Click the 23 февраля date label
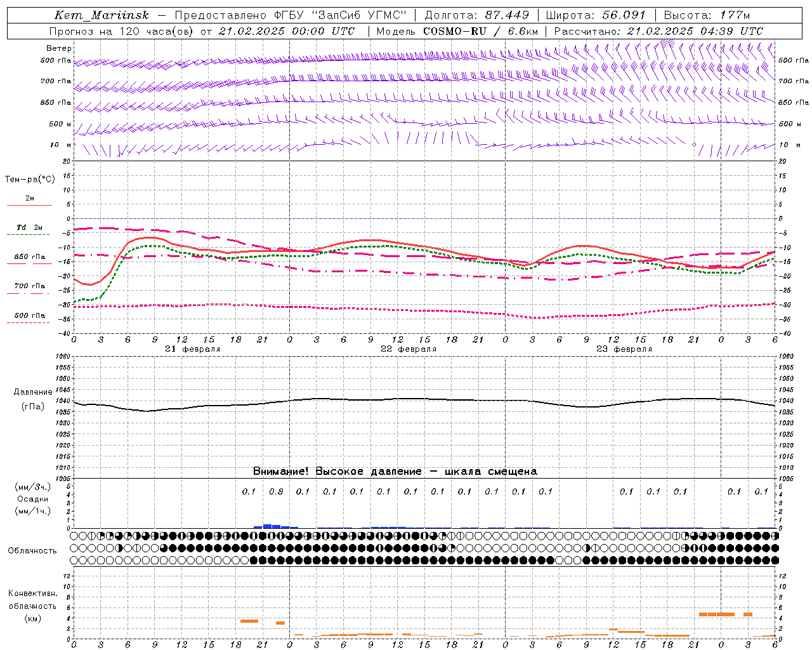This screenshot has height=650, width=812. tap(624, 349)
